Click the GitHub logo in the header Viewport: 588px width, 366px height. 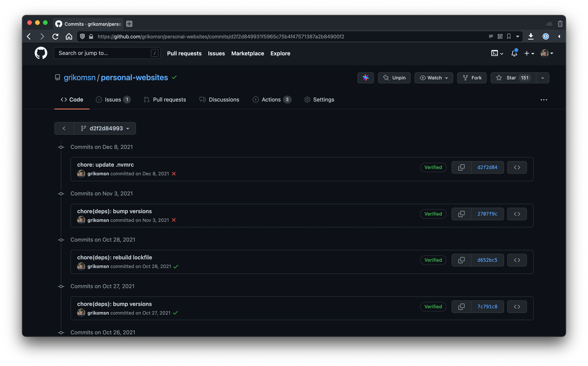(x=41, y=53)
